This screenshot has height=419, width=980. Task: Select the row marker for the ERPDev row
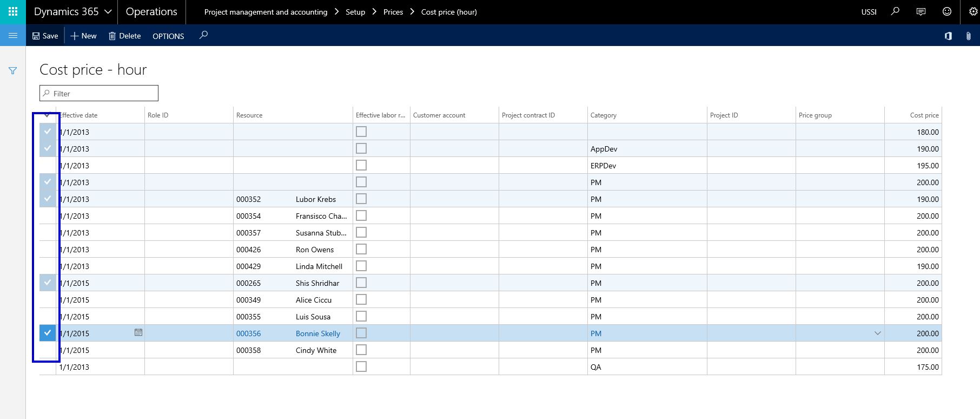click(x=48, y=165)
